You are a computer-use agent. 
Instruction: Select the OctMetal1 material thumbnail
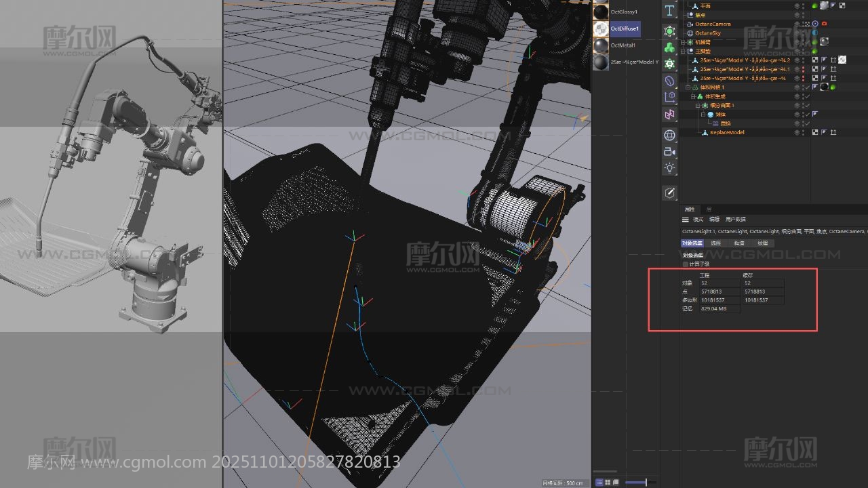tap(601, 45)
